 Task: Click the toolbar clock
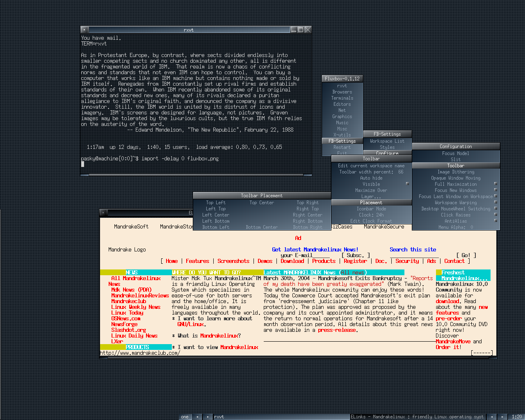[x=517, y=417]
